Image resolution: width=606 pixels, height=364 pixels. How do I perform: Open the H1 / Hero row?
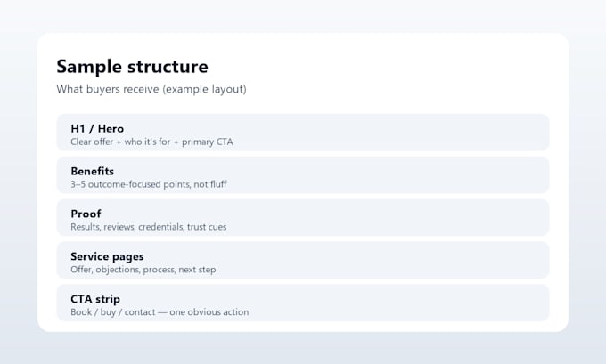pos(303,133)
